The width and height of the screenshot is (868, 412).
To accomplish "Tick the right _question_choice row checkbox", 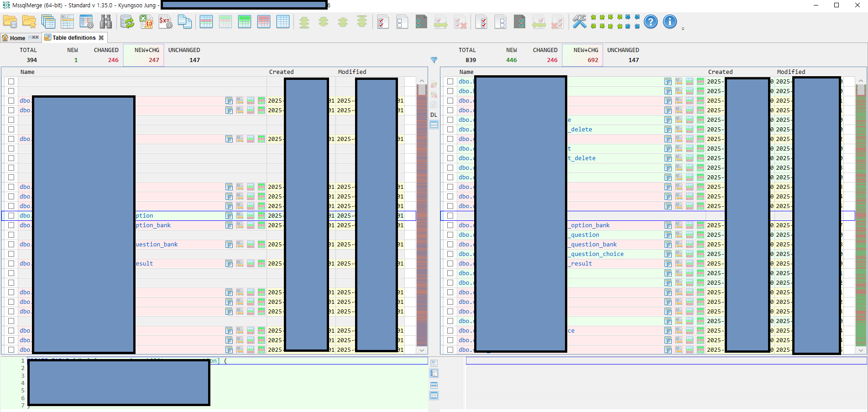I will click(x=450, y=254).
